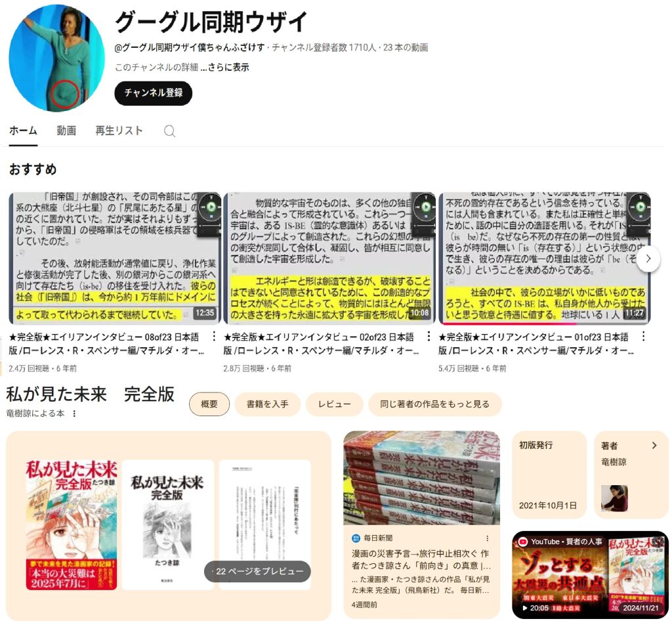Open the 漫画の災害予言 news headline
Viewport: 672px width, 621px height.
[421, 559]
